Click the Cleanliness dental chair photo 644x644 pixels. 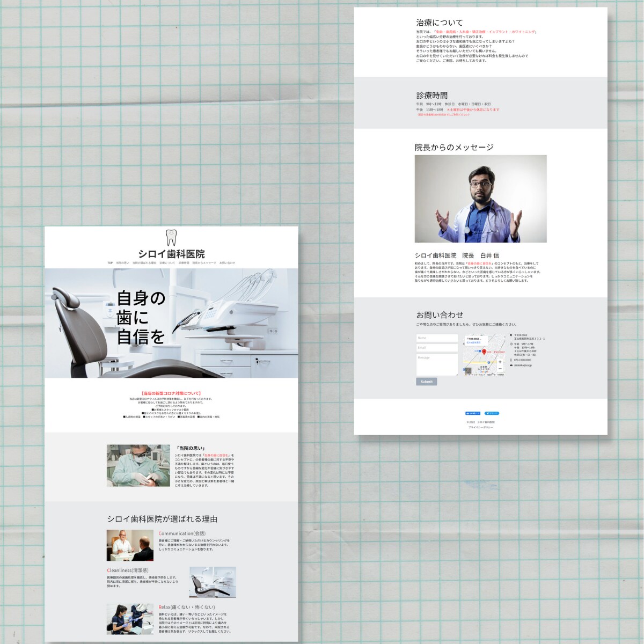coord(213,582)
